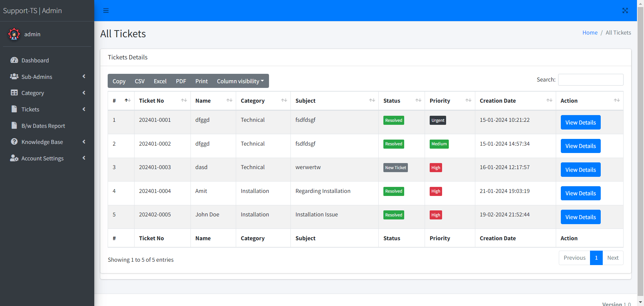
Task: Click inside the Search input field
Action: click(x=590, y=80)
